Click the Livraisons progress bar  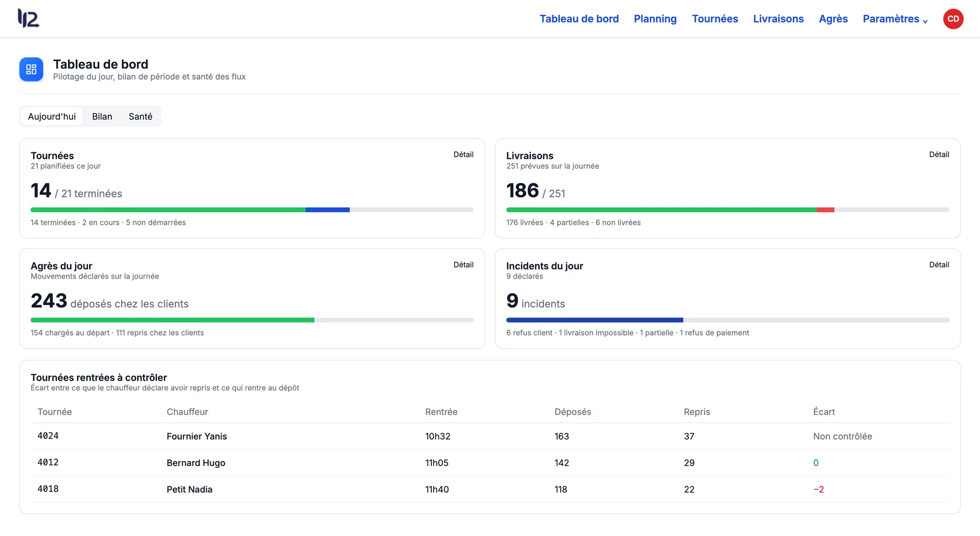point(728,210)
